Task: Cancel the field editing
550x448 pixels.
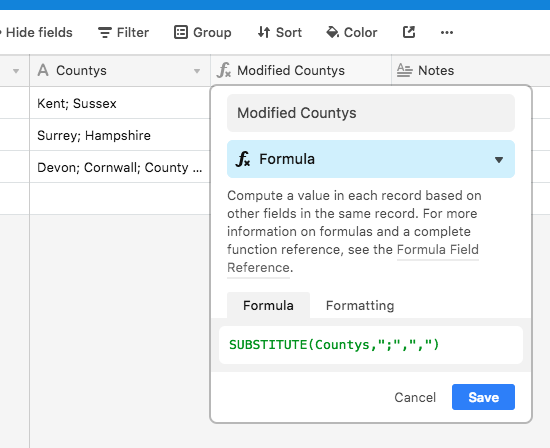Action: (415, 397)
